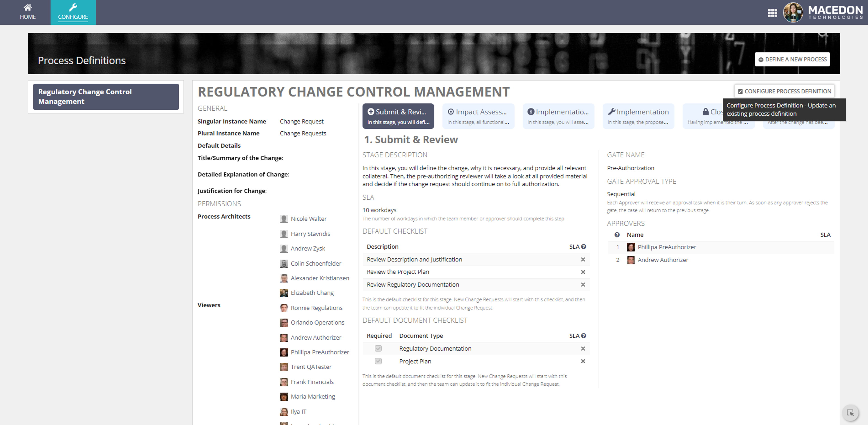Viewport: 868px width, 425px height.
Task: Open the user profile avatar
Action: point(793,12)
